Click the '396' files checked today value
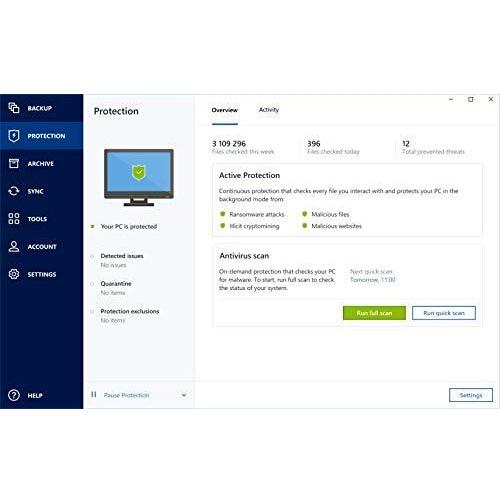 (x=314, y=144)
